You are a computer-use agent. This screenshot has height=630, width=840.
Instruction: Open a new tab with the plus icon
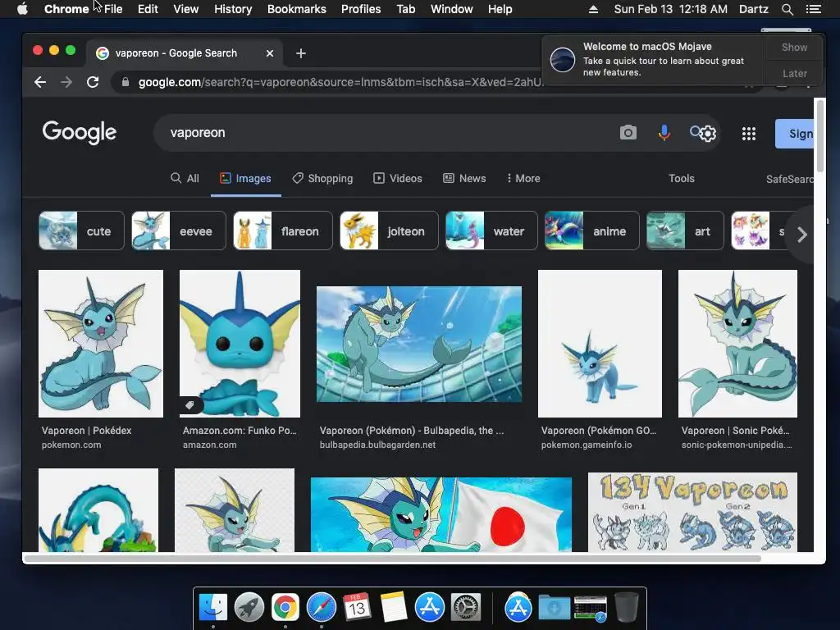(301, 53)
